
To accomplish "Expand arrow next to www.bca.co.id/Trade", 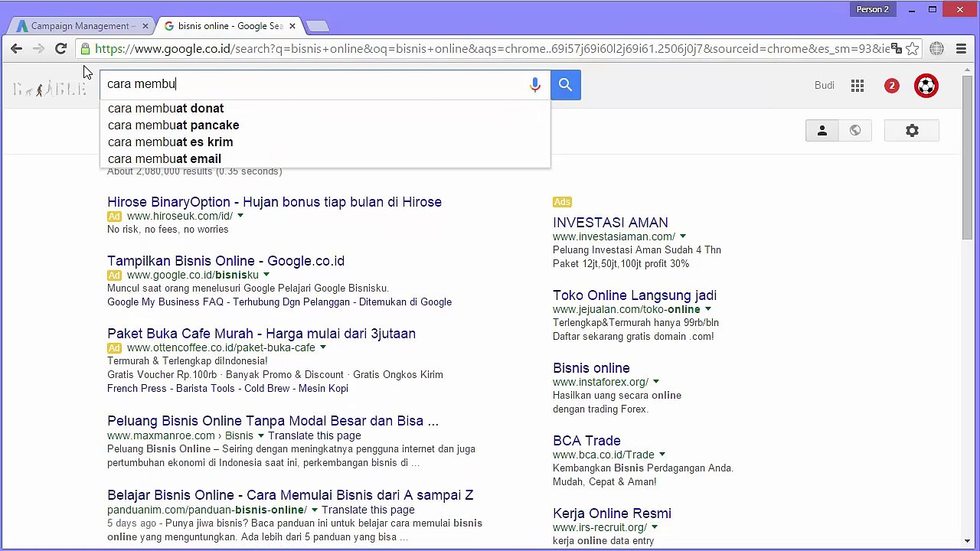I will (x=662, y=455).
